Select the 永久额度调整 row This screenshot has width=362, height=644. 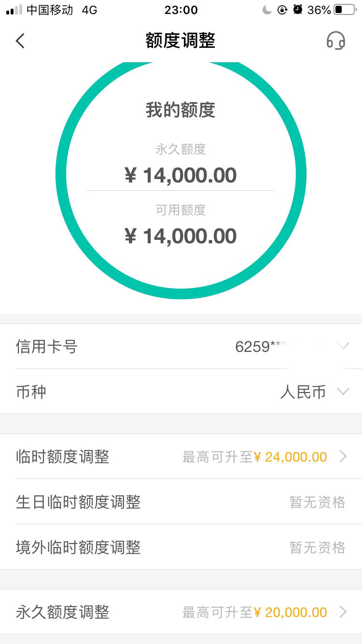[181, 612]
